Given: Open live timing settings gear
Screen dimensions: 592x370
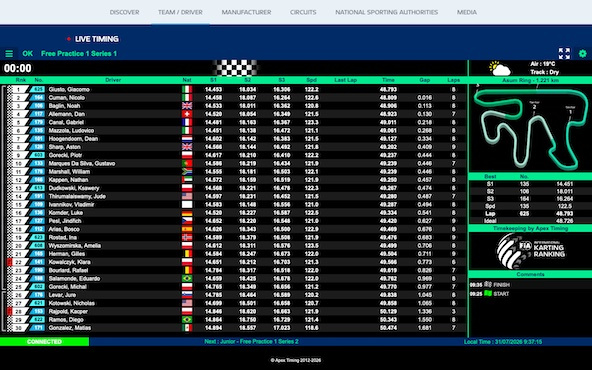Looking at the screenshot, I should pyautogui.click(x=583, y=54).
